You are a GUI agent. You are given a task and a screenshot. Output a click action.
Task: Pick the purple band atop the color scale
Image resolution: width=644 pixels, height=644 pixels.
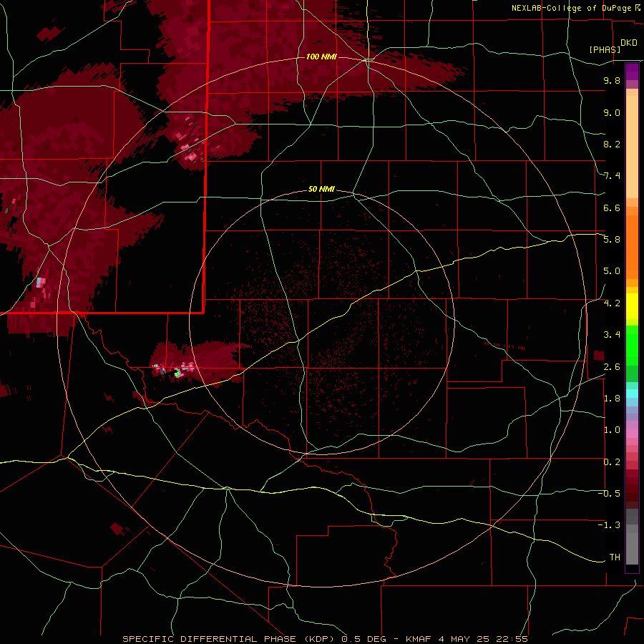point(632,72)
